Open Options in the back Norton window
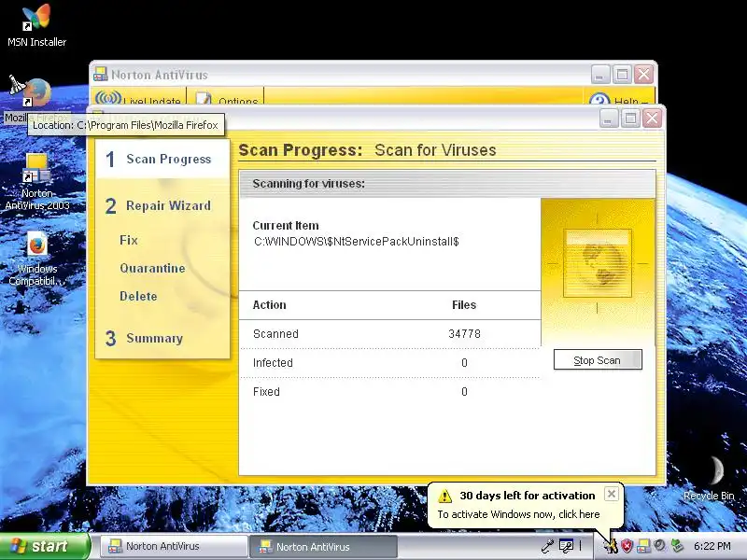Image resolution: width=747 pixels, height=560 pixels. tap(226, 98)
